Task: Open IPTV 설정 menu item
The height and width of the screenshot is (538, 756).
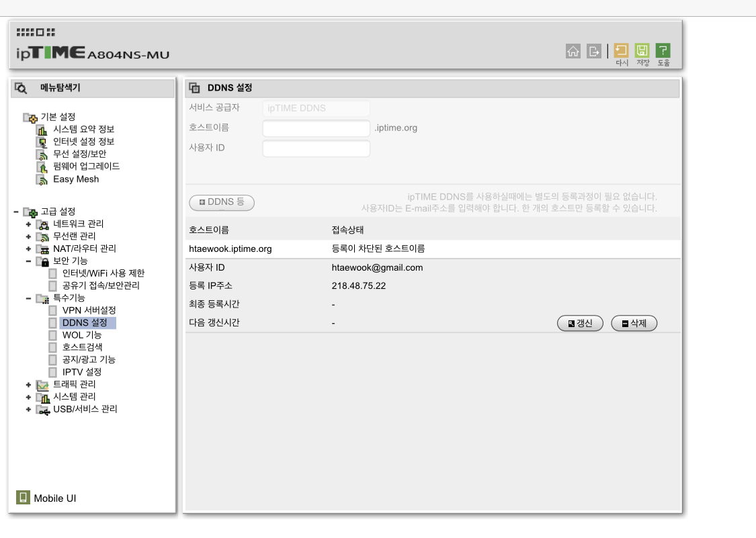Action: (x=82, y=372)
